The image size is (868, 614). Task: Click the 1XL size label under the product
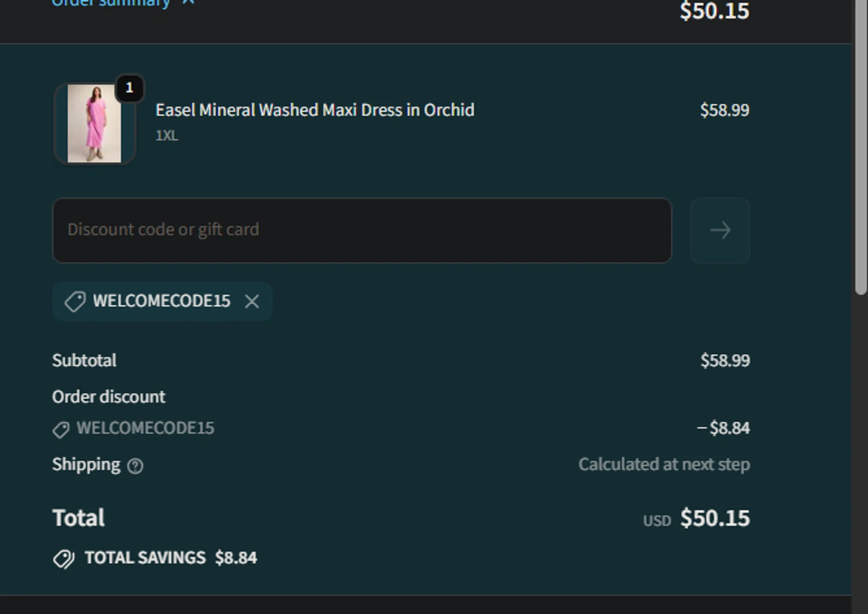coord(167,135)
